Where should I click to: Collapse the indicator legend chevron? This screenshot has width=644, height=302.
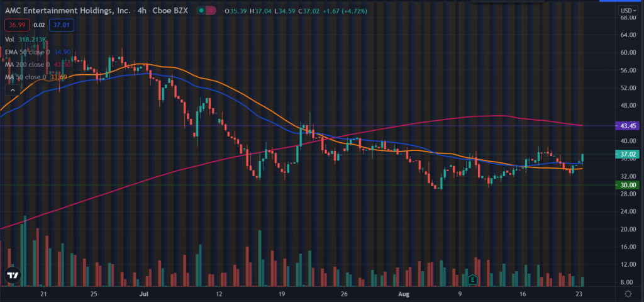13,90
